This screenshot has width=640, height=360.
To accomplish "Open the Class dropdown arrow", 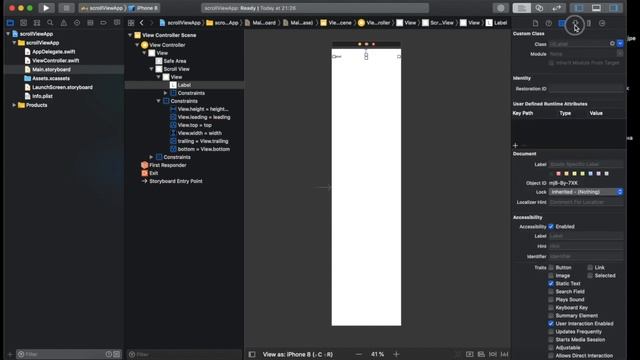I will pyautogui.click(x=620, y=44).
